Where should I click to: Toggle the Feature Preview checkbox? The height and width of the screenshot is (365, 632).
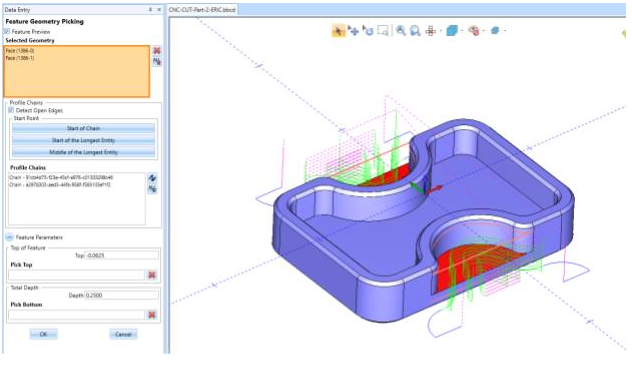[7, 31]
